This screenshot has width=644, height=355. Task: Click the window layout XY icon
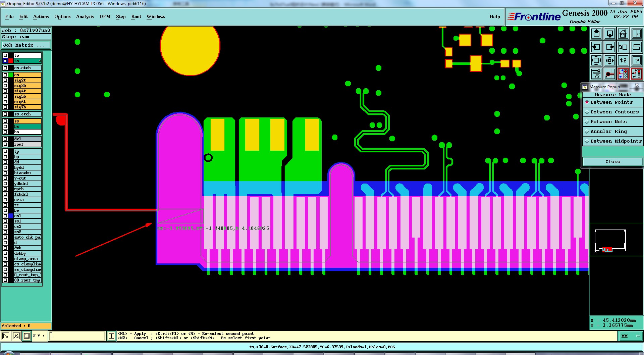pos(636,34)
